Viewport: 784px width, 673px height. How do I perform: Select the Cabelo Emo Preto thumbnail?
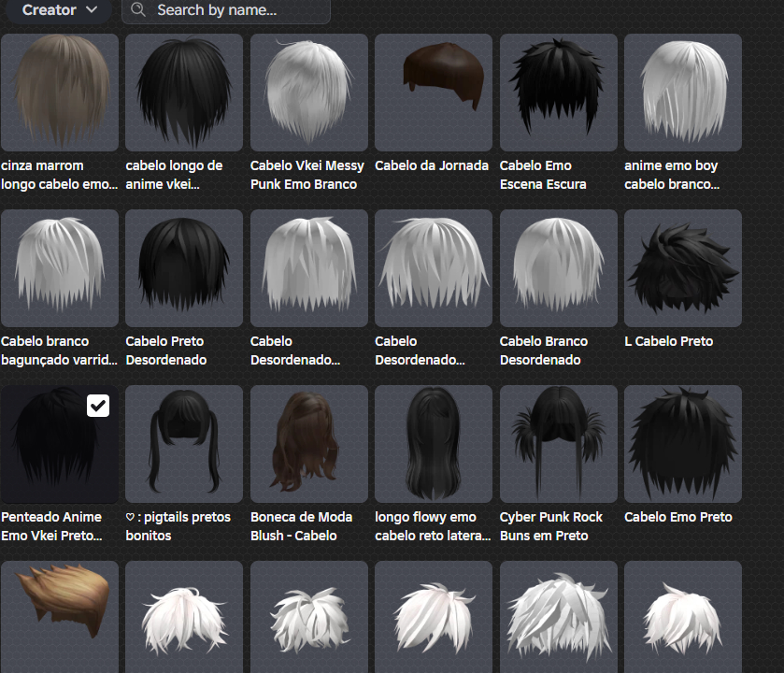(x=683, y=444)
